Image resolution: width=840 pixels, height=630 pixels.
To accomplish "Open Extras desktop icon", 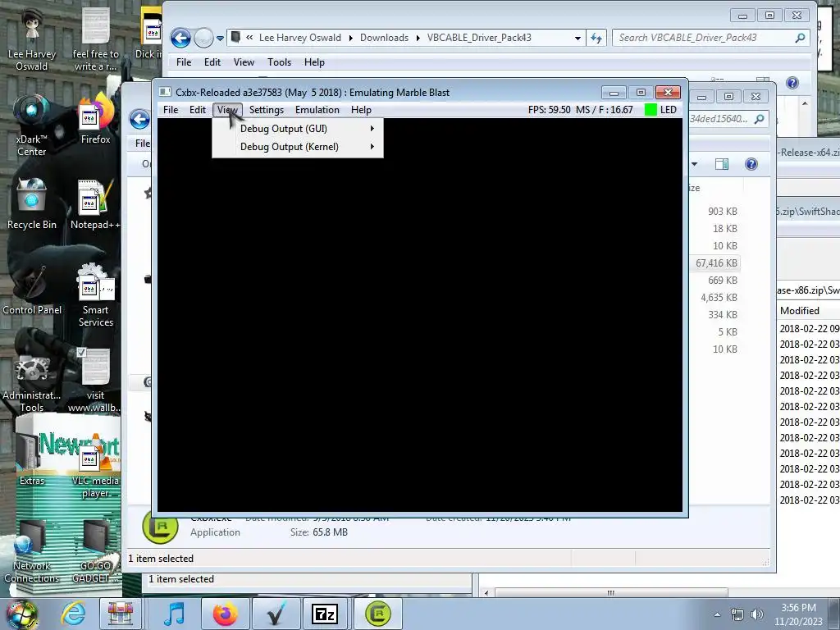I will pyautogui.click(x=32, y=459).
